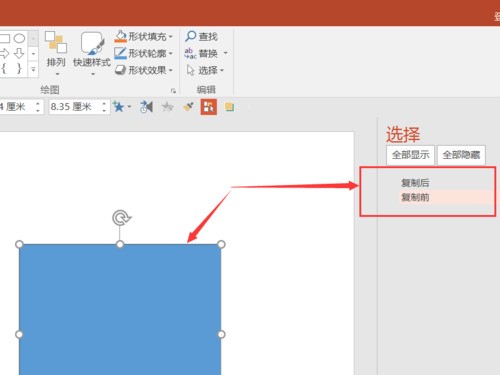The height and width of the screenshot is (375, 500).
Task: Click the animation star toolbar icon
Action: point(119,107)
